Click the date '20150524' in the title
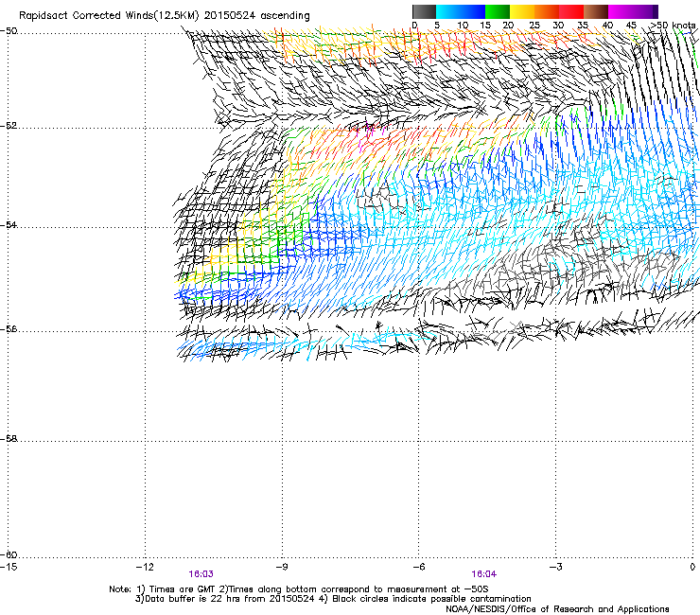700x615 pixels. pos(230,16)
